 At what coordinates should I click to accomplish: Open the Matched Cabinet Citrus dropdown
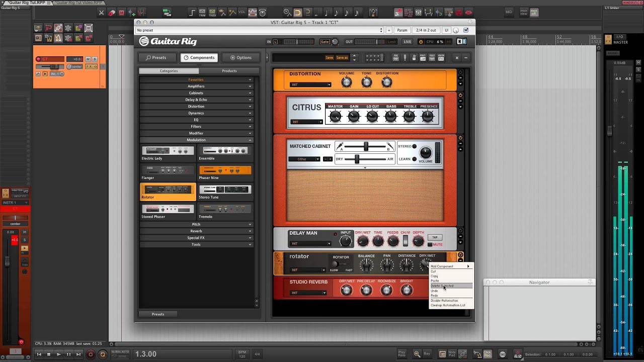[x=304, y=159]
